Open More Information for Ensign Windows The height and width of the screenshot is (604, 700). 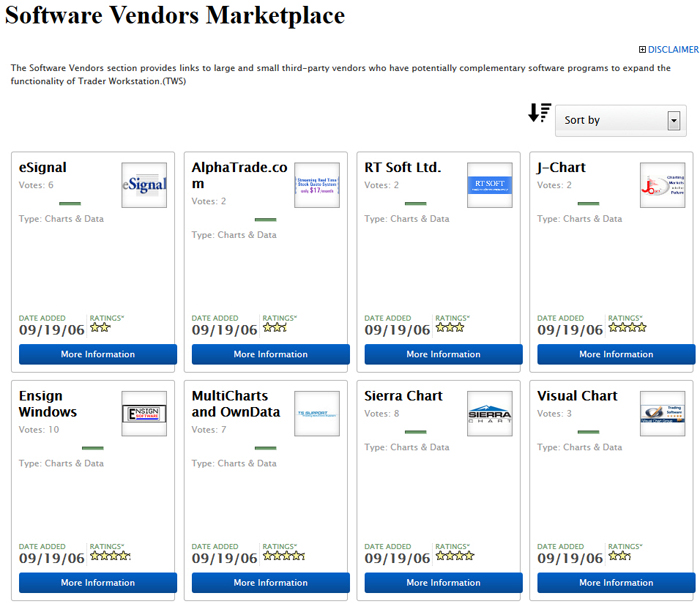[98, 583]
